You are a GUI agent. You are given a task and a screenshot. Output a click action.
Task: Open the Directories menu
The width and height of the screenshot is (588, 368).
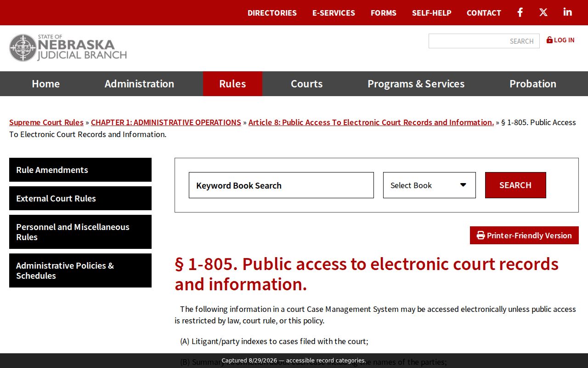(272, 13)
